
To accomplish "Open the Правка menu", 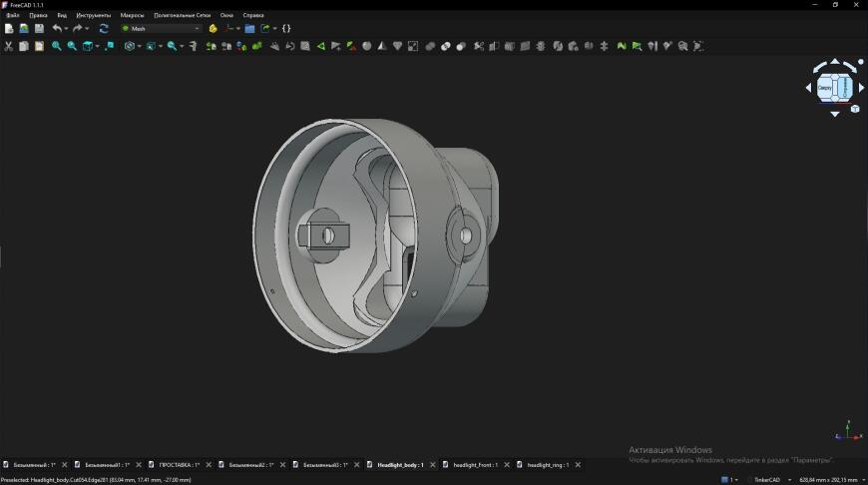I will coord(38,15).
